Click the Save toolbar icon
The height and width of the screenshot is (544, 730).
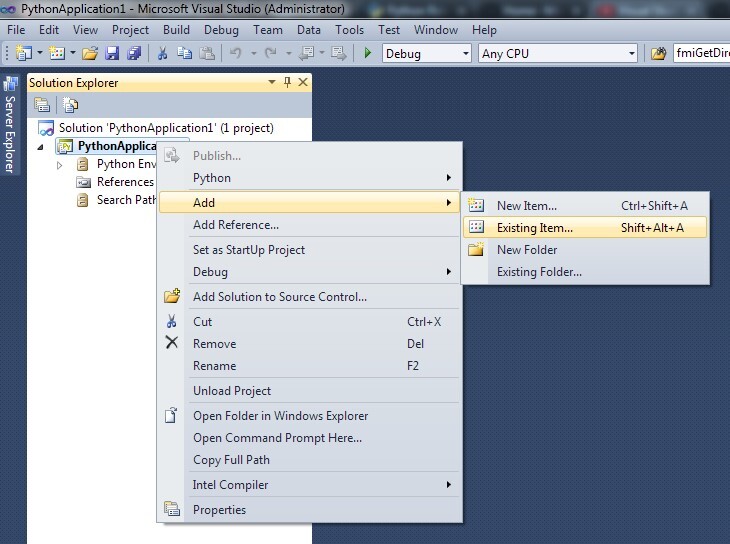coord(112,54)
